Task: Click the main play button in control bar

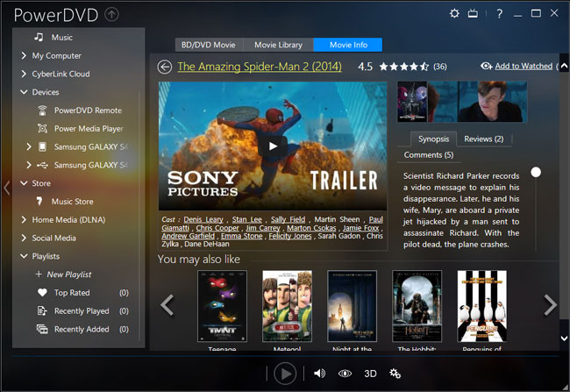Action: tap(285, 374)
